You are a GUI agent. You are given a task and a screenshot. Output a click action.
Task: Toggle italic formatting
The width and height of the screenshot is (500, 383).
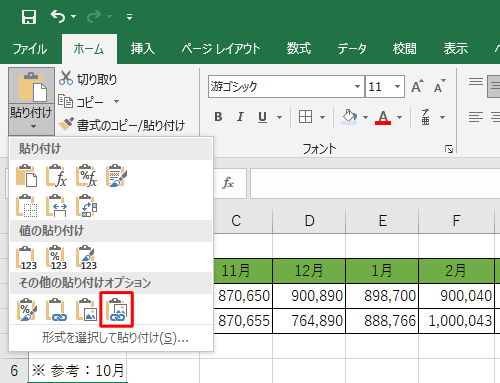click(x=240, y=117)
